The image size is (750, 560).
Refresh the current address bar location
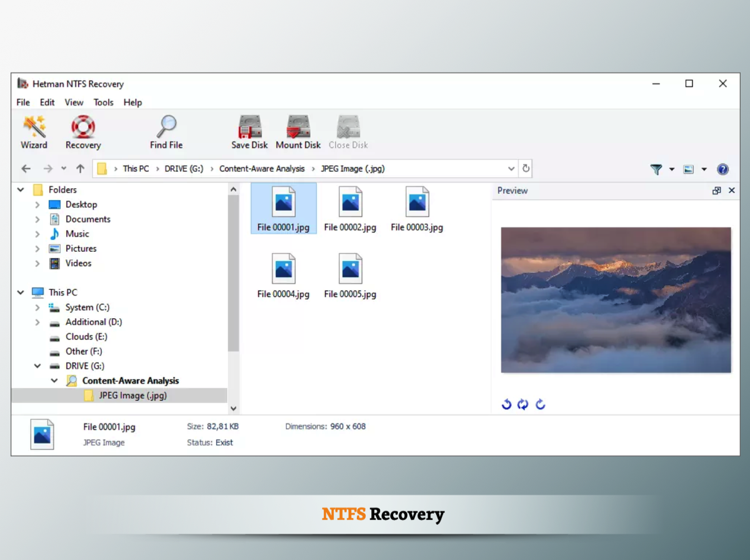tap(526, 169)
